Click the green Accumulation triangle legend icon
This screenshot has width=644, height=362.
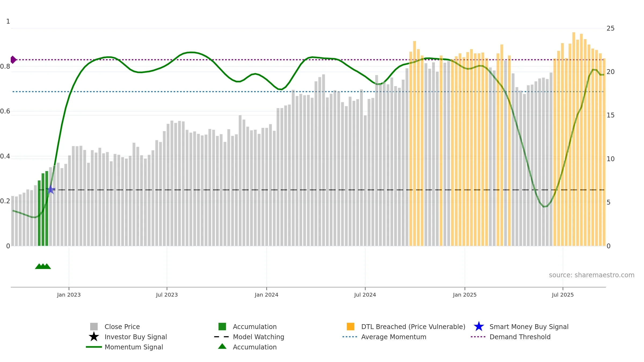[x=222, y=346]
